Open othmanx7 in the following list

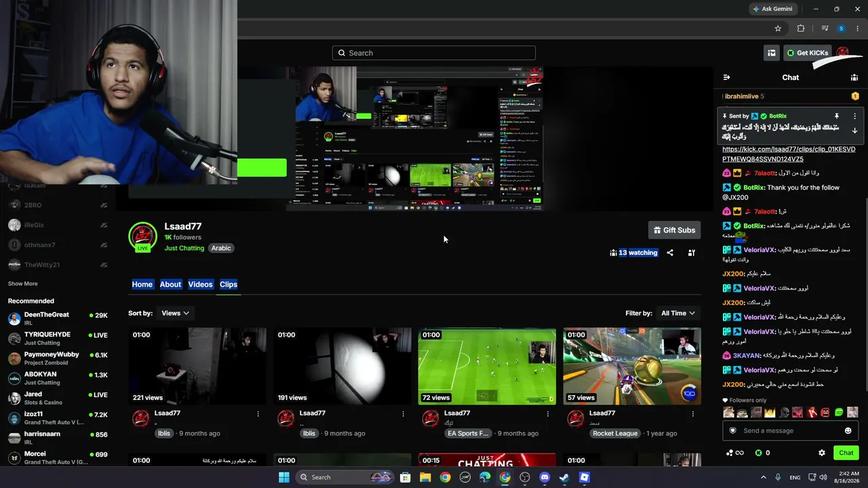point(58,245)
